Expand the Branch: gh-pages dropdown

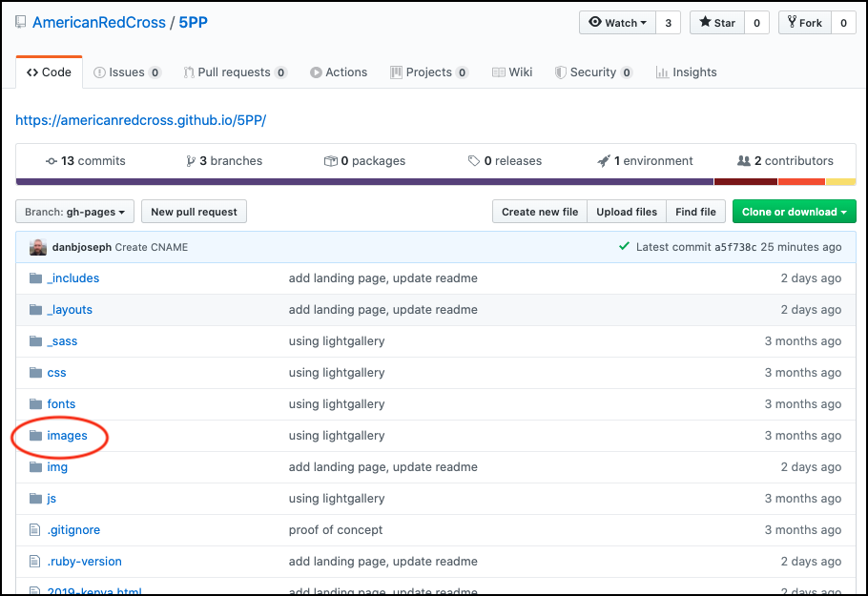tap(74, 212)
